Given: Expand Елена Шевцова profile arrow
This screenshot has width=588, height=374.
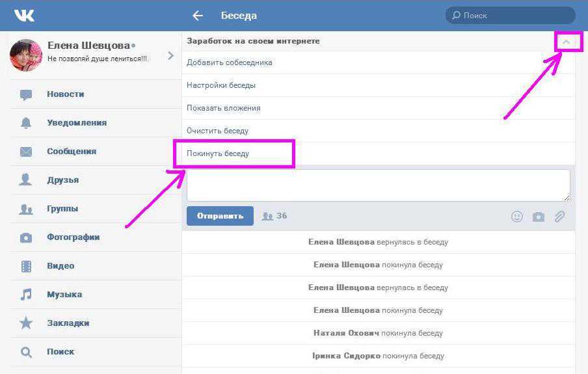Looking at the screenshot, I should (170, 56).
